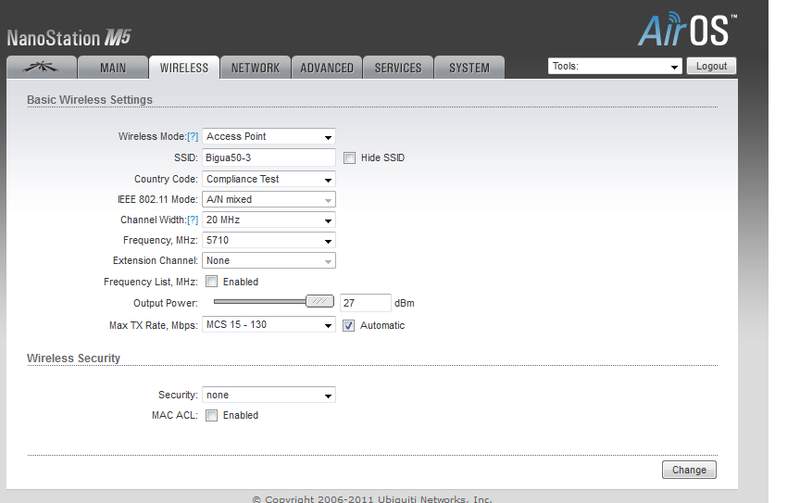Screen dimensions: 800x503
Task: Click the Change button
Action: click(689, 470)
